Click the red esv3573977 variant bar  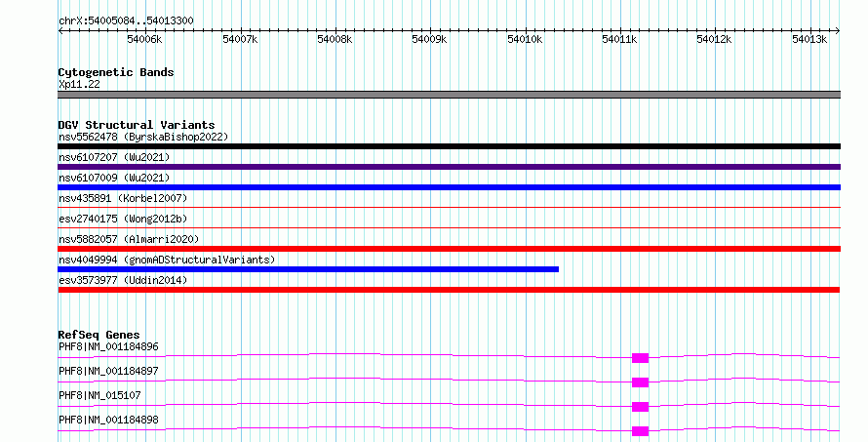(x=449, y=290)
